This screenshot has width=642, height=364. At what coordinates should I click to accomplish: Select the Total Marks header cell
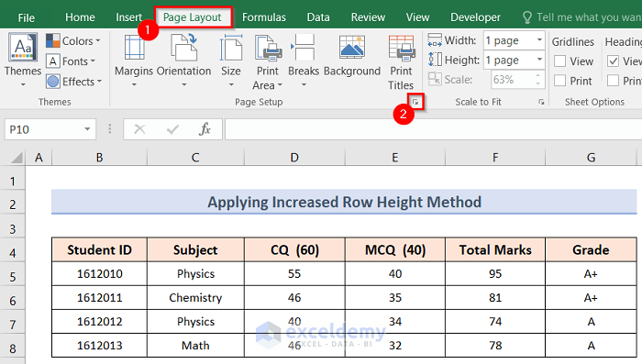pyautogui.click(x=495, y=249)
